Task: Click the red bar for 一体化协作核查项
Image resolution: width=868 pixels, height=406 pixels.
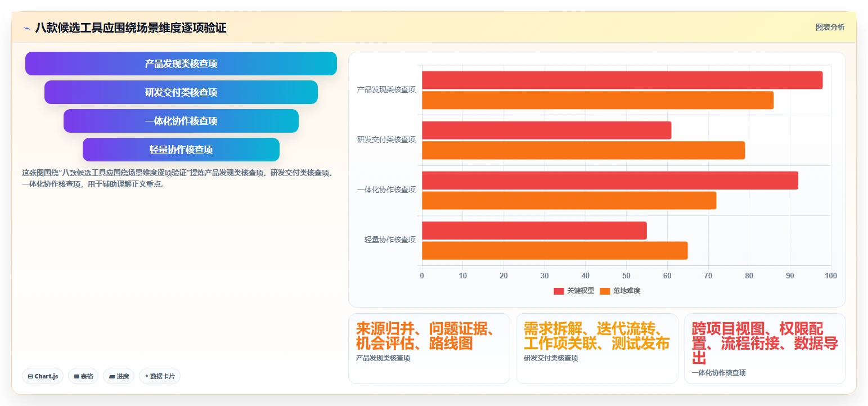Action: 610,181
